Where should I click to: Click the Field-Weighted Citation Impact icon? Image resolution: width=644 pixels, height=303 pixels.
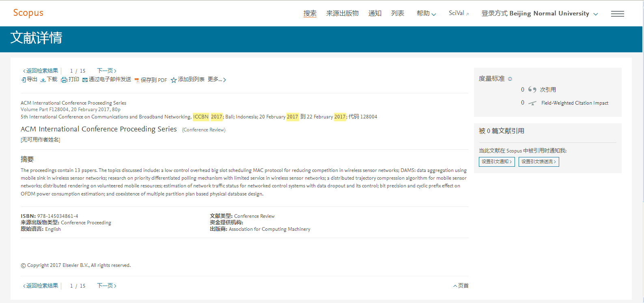pyautogui.click(x=532, y=103)
